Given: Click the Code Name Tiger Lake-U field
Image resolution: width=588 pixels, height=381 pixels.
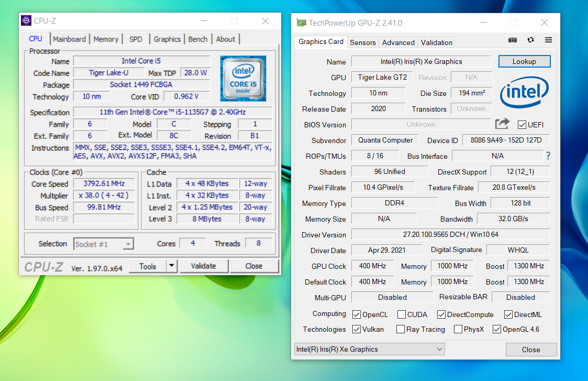Looking at the screenshot, I should tap(109, 73).
